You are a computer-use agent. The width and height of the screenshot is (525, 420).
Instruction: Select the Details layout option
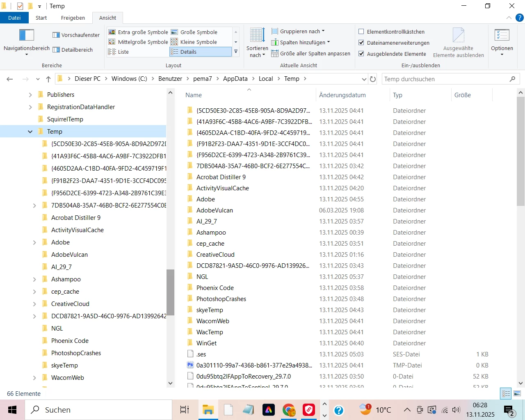[201, 52]
